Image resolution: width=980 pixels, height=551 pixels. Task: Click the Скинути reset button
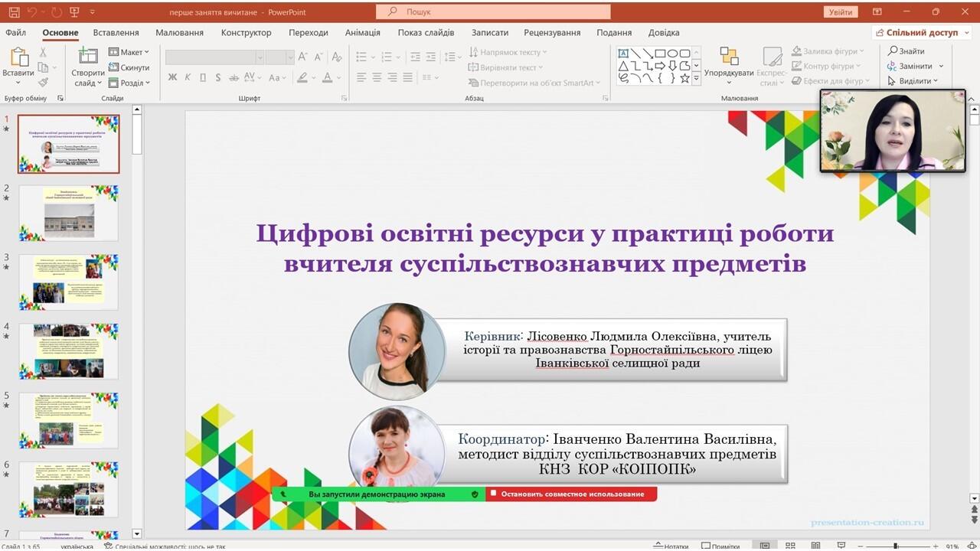(x=129, y=67)
